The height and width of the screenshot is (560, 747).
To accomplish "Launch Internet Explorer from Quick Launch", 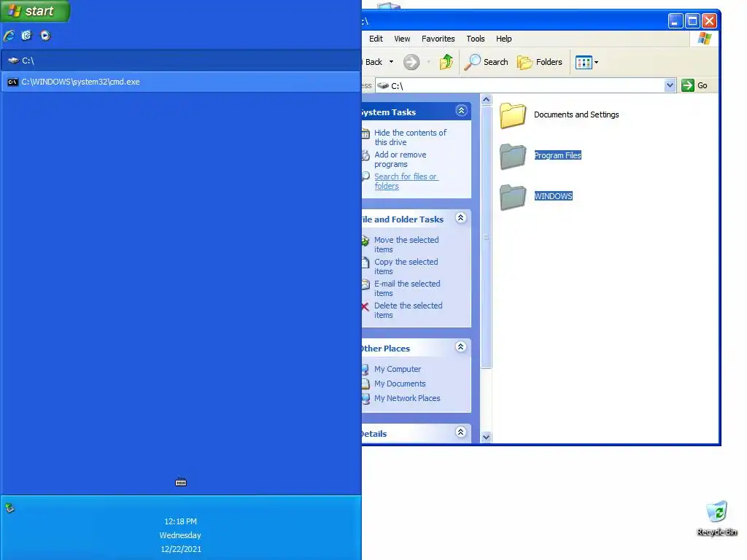I will 9,35.
